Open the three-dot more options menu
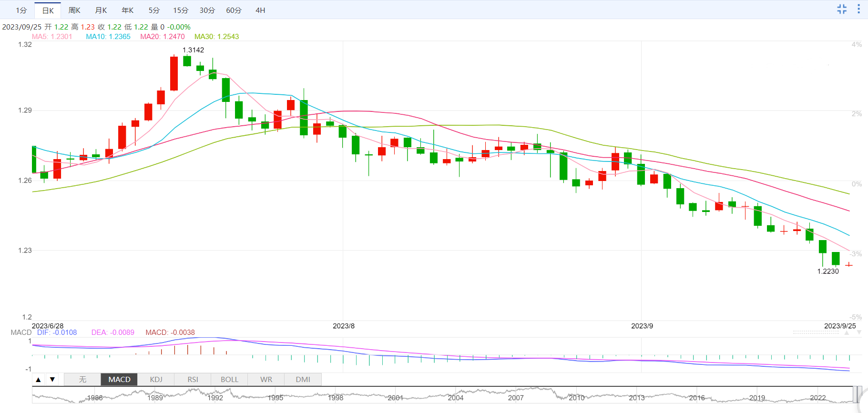 858,9
